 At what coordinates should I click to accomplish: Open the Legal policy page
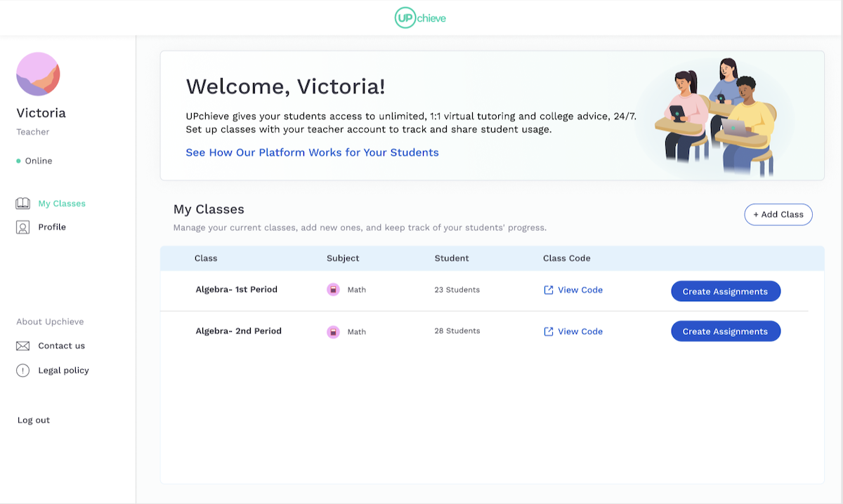click(63, 371)
